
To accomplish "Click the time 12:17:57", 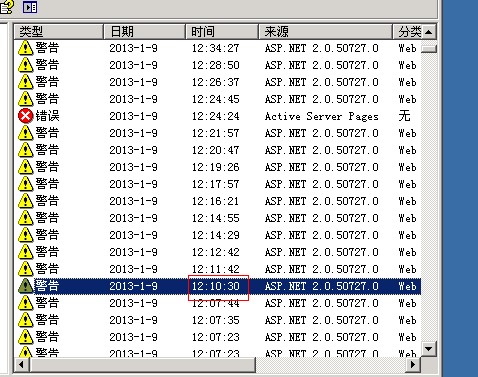I will pos(216,184).
